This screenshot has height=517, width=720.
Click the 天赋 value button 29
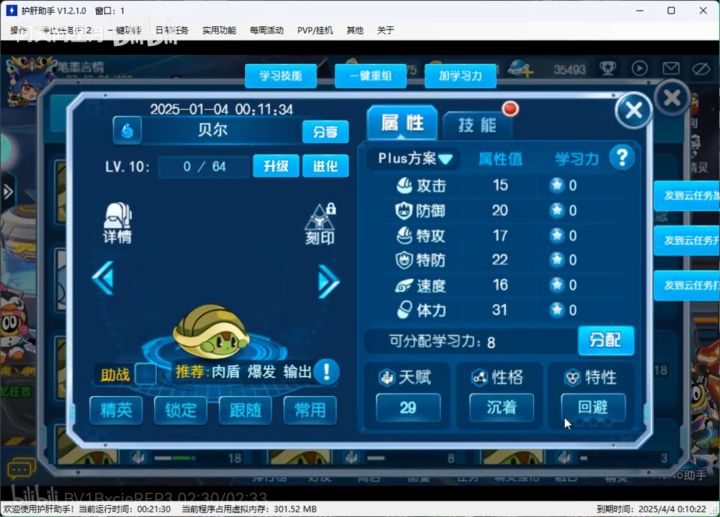(x=408, y=407)
